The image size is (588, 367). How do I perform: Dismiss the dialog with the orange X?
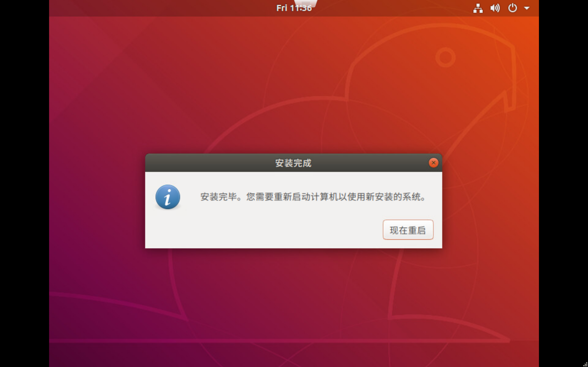pyautogui.click(x=433, y=163)
